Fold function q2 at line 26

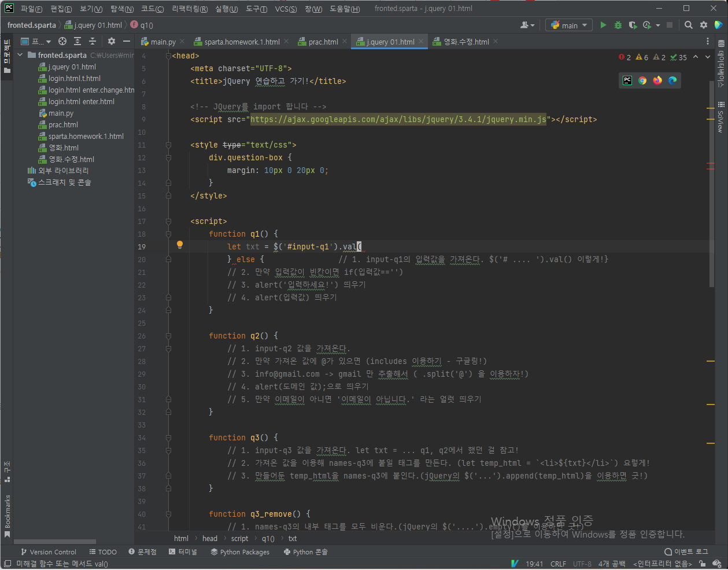coord(168,336)
